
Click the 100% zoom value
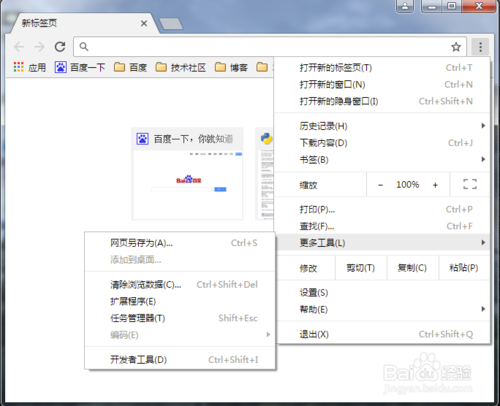click(x=407, y=185)
